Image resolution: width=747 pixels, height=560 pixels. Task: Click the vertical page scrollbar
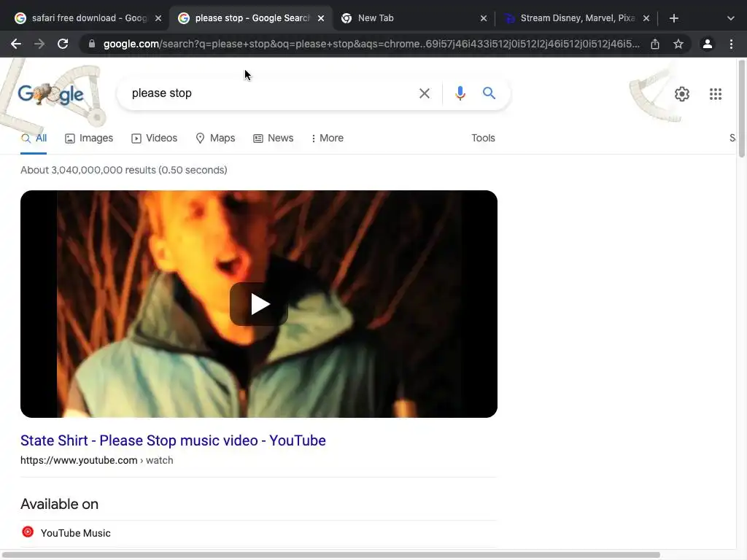[x=741, y=109]
